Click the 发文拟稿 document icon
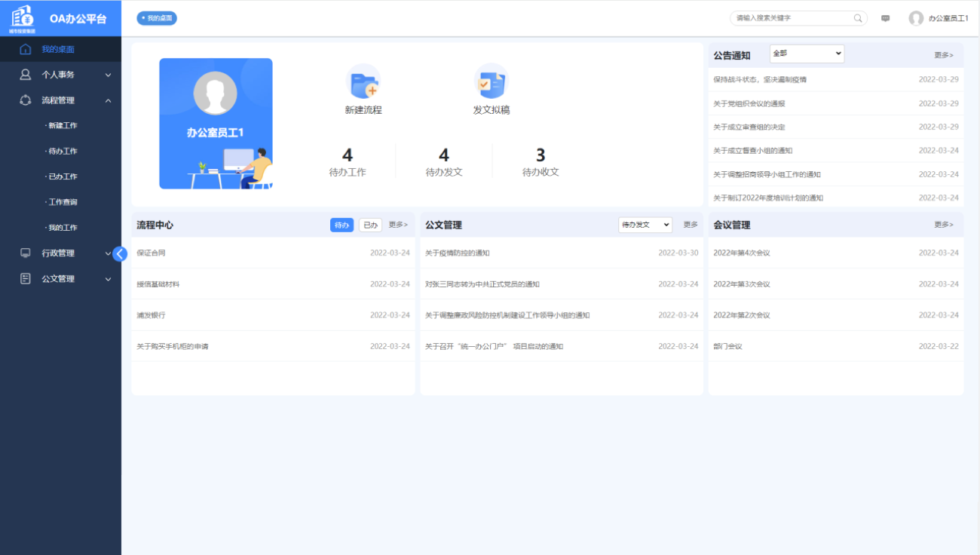980x555 pixels. click(x=491, y=81)
